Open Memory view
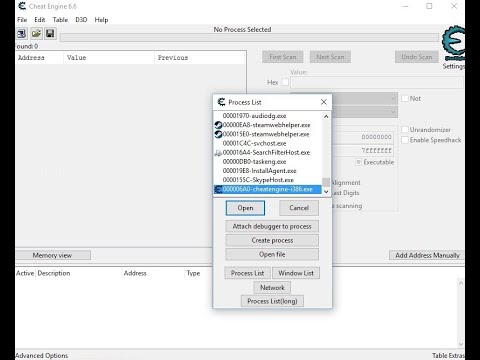This screenshot has width=480, height=360. [53, 255]
